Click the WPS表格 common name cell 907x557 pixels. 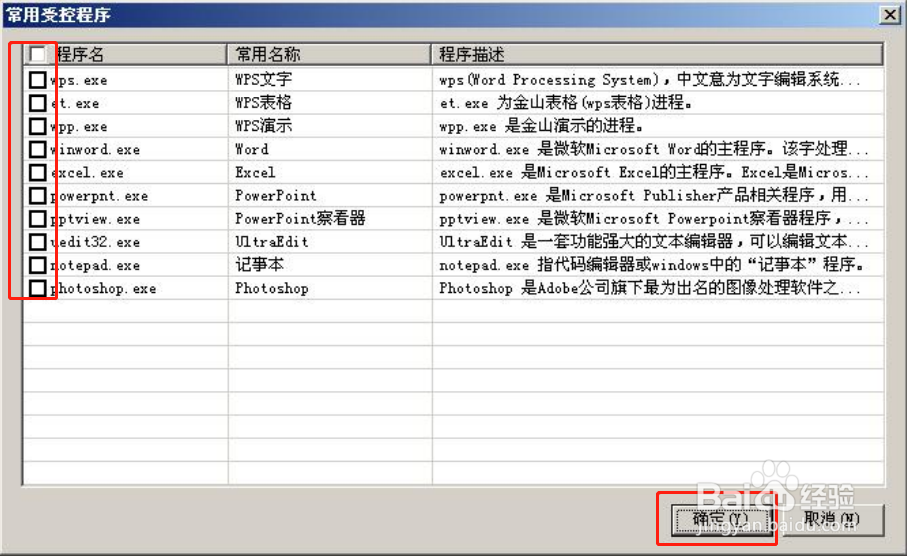[263, 102]
